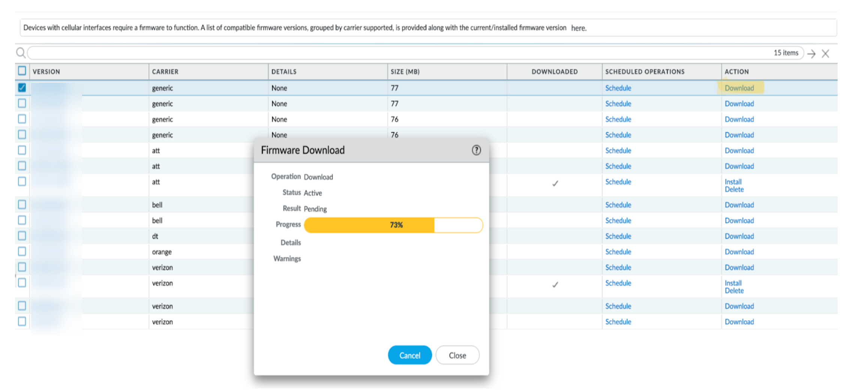The image size is (868, 390).
Task: Open the 'here' firmware list link
Action: (x=578, y=28)
